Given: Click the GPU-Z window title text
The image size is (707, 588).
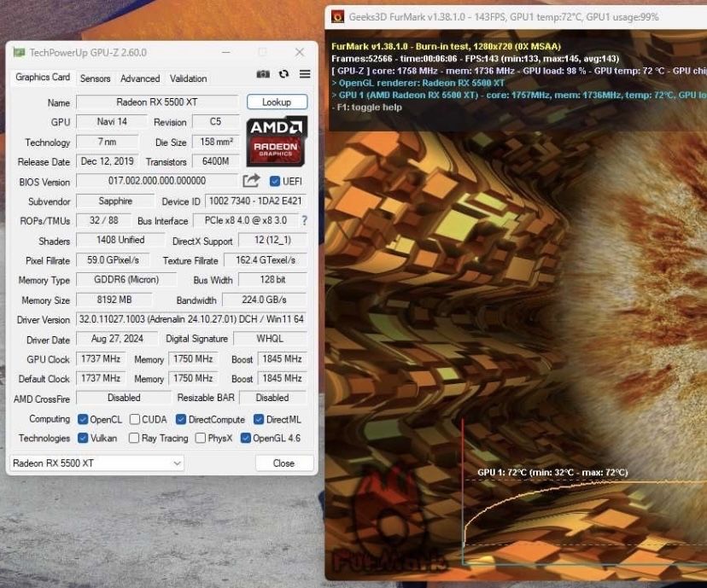Looking at the screenshot, I should 88,53.
